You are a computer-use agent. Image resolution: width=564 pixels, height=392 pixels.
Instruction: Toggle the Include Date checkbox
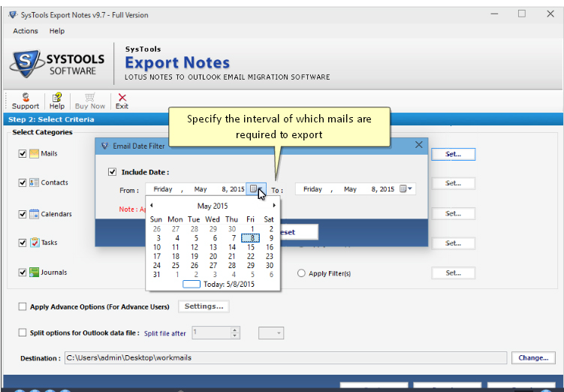(112, 172)
